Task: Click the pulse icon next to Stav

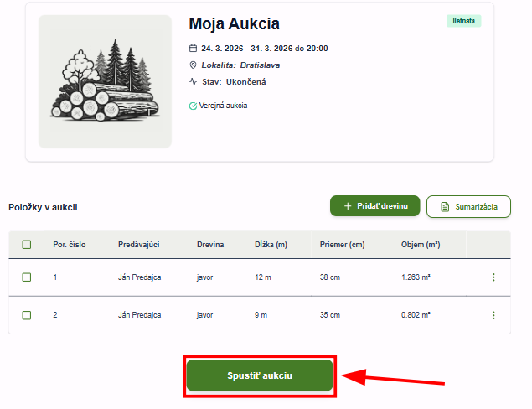Action: (193, 82)
